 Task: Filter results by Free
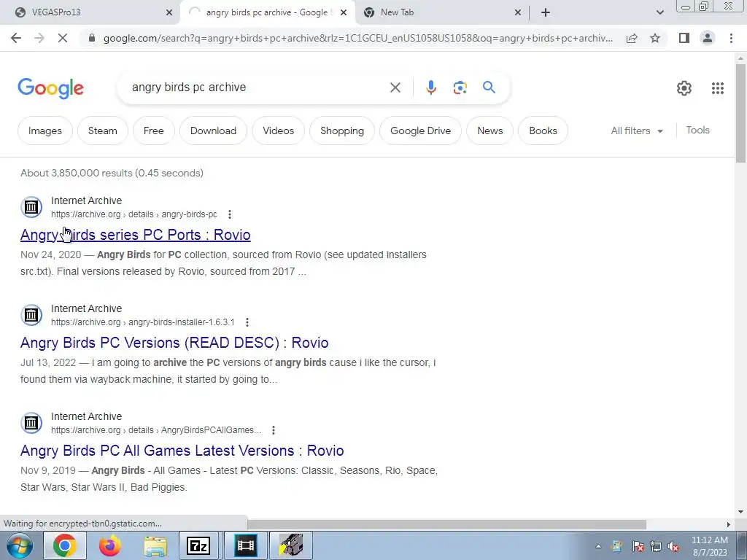point(153,131)
